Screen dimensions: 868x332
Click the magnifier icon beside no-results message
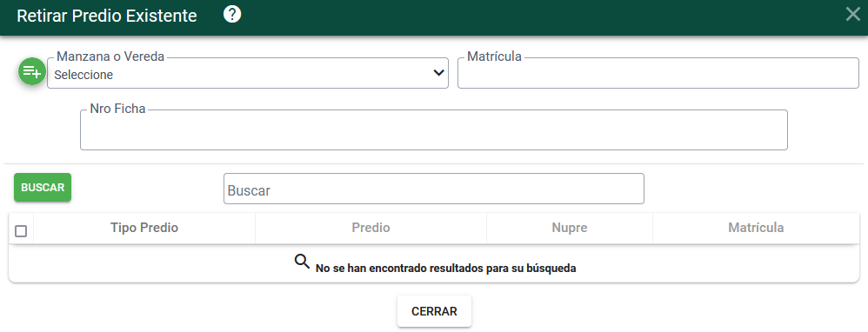(302, 262)
